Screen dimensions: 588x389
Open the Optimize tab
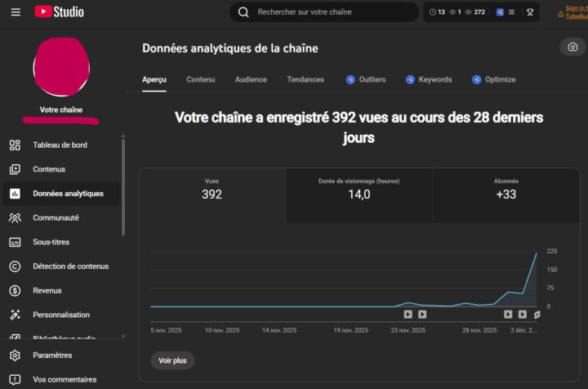494,79
